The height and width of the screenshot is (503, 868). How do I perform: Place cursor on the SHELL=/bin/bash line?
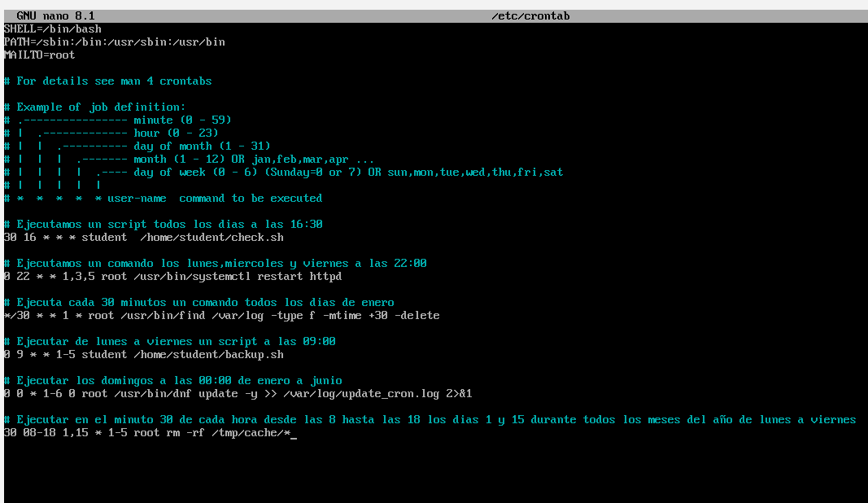point(53,28)
